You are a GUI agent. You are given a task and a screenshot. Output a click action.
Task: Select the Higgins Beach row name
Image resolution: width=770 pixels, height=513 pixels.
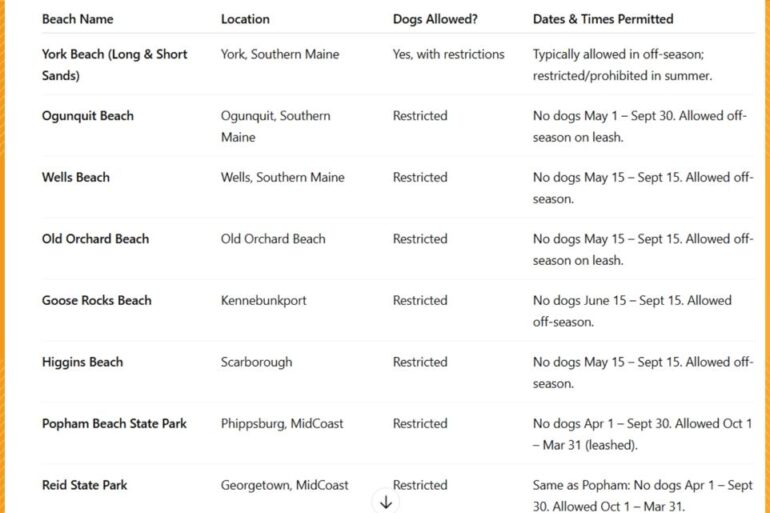(x=82, y=362)
